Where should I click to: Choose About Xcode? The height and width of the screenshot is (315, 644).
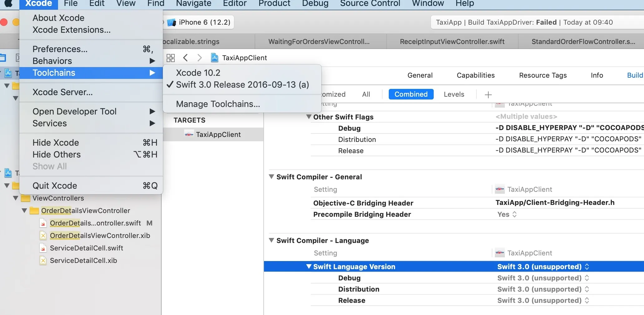pos(91,18)
